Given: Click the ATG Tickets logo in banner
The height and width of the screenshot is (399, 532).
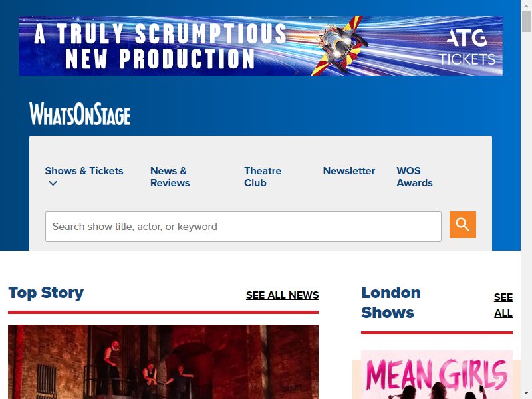Looking at the screenshot, I should coord(467,47).
